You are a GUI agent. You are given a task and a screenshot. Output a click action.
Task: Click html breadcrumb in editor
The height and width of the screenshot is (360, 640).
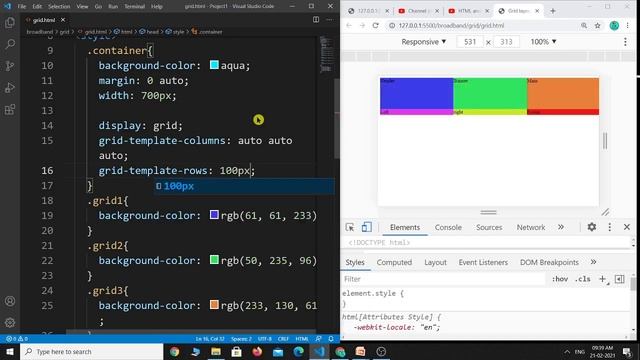coord(123,31)
